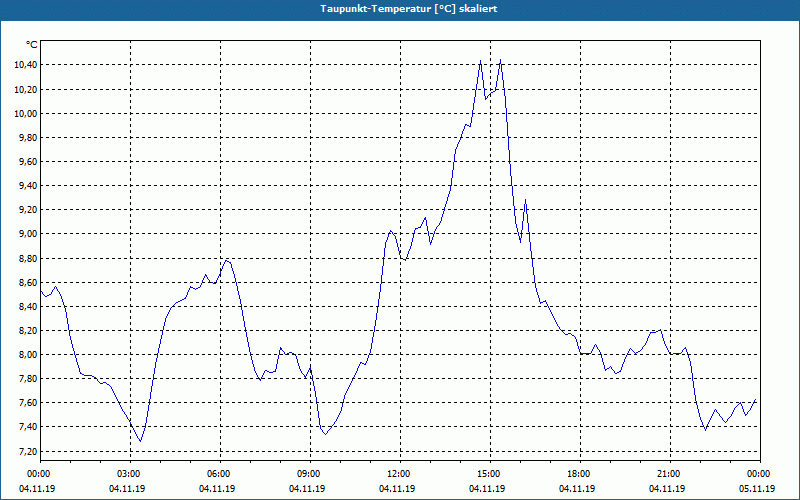Select the y-axis tick 7,40
800x500 pixels.
[29, 427]
